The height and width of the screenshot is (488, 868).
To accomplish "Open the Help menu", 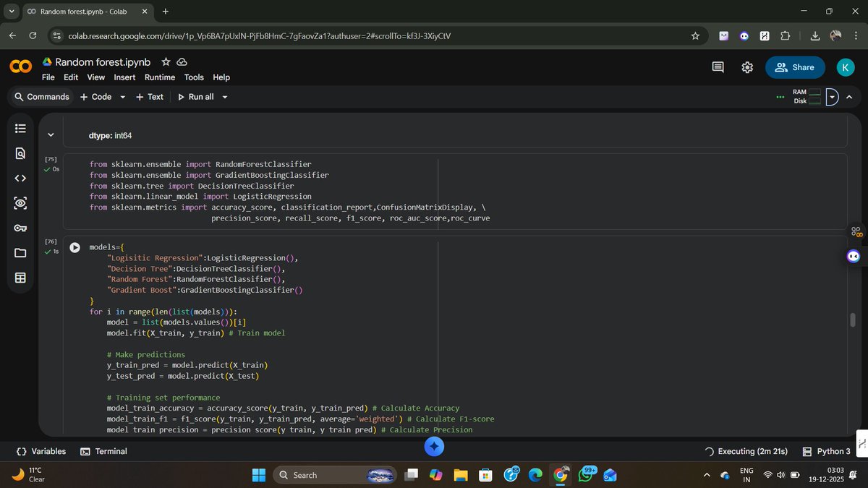I will click(221, 77).
